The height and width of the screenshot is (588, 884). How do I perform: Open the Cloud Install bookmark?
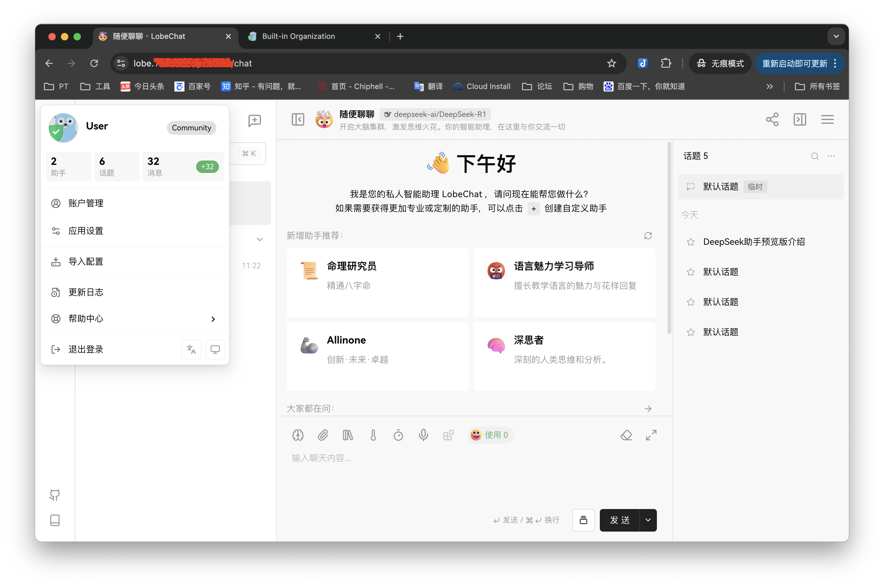pyautogui.click(x=482, y=86)
